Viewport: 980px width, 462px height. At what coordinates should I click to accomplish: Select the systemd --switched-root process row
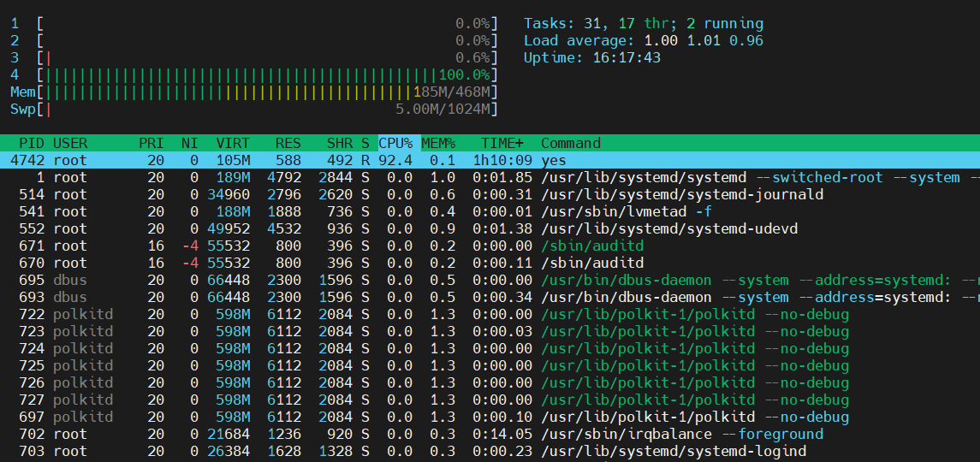tap(490, 178)
